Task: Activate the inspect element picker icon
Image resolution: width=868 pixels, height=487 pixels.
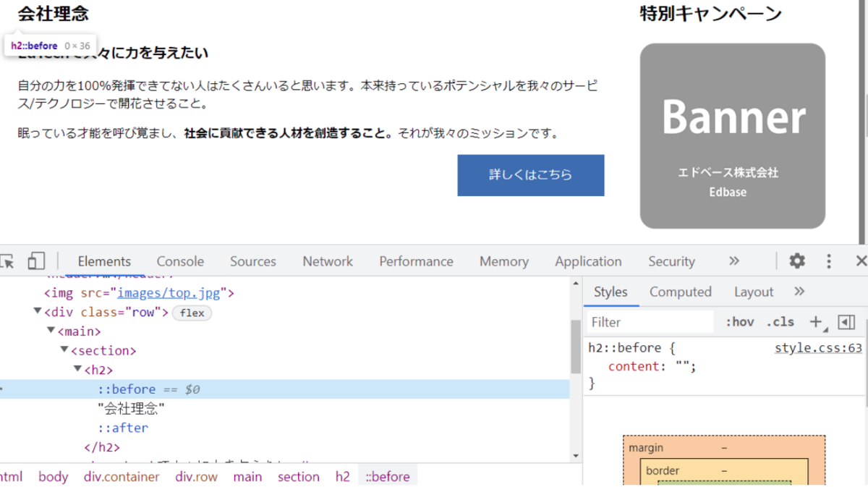Action: point(7,261)
